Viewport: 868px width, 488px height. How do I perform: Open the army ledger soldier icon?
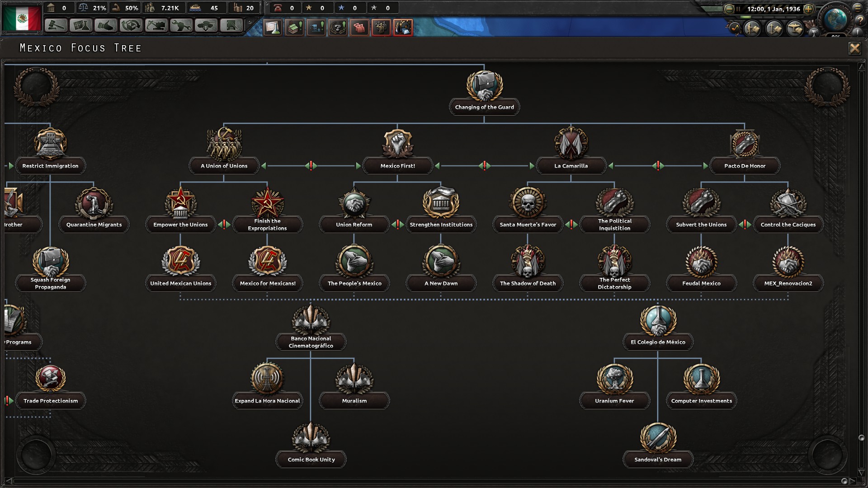(753, 28)
